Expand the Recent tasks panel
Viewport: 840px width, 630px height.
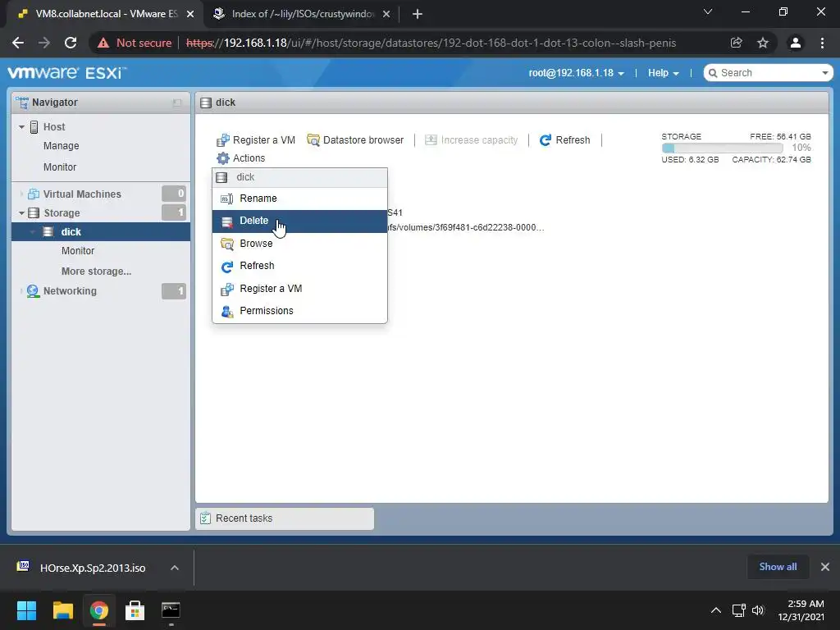[x=285, y=518]
